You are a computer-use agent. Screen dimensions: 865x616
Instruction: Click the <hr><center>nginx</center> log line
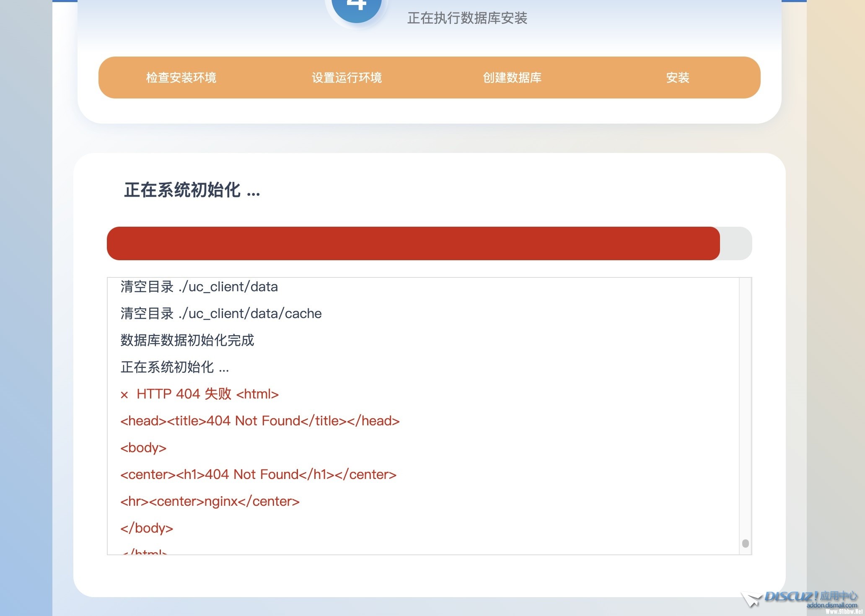[x=210, y=501]
